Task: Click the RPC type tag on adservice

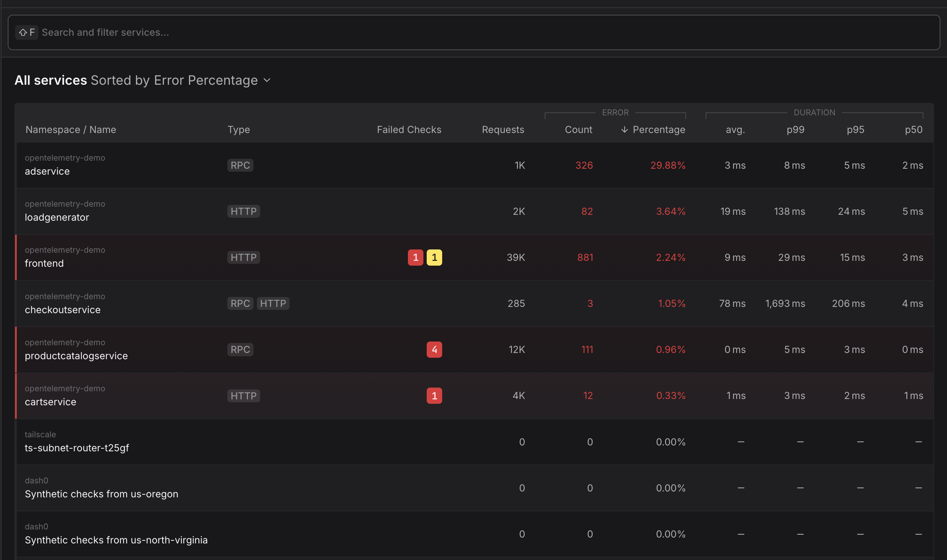Action: click(240, 165)
